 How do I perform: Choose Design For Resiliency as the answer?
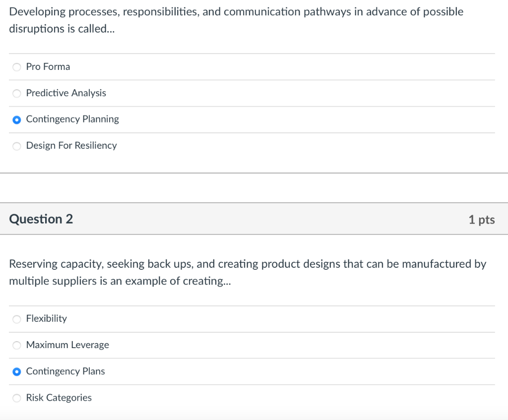(16, 146)
